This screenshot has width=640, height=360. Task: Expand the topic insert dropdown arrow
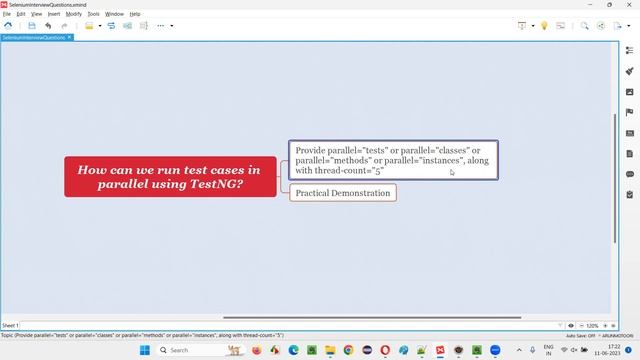click(100, 26)
